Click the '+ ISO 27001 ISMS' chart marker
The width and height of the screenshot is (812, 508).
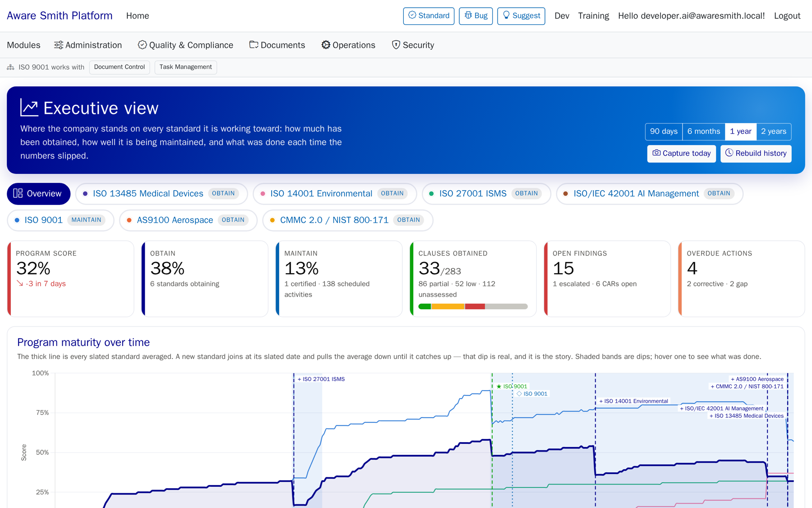[321, 379]
